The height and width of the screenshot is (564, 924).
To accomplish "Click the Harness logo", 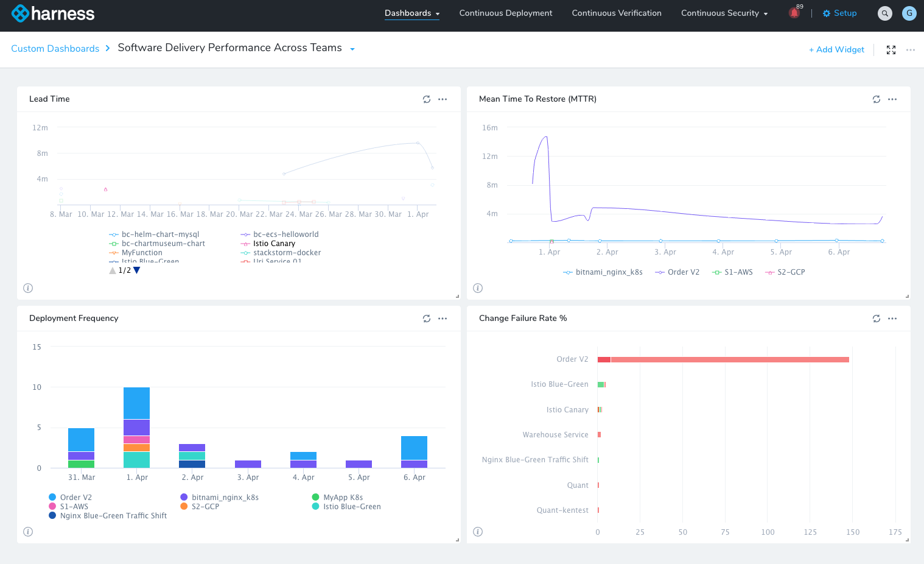I will [x=54, y=13].
